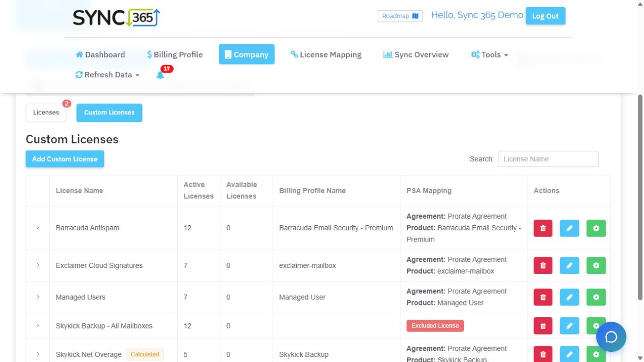Go to the Dashboard page
644x362 pixels.
point(100,54)
